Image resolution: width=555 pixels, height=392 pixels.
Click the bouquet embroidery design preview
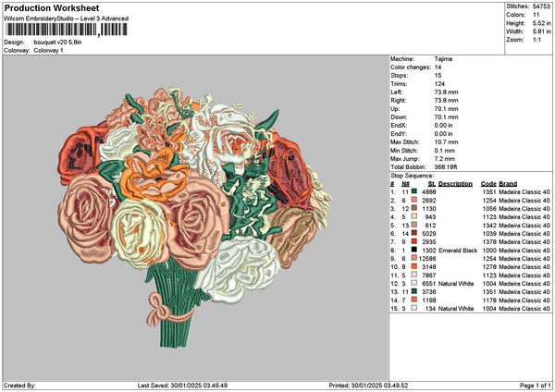[x=195, y=217]
